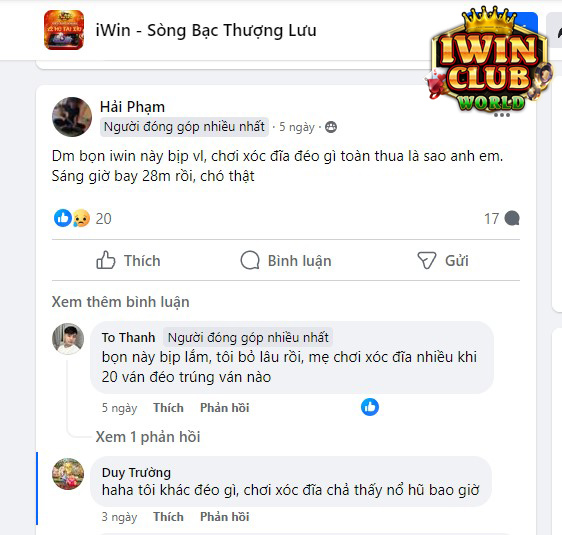
Task: Click the like reaction on To Thanh's comment
Action: (x=370, y=407)
